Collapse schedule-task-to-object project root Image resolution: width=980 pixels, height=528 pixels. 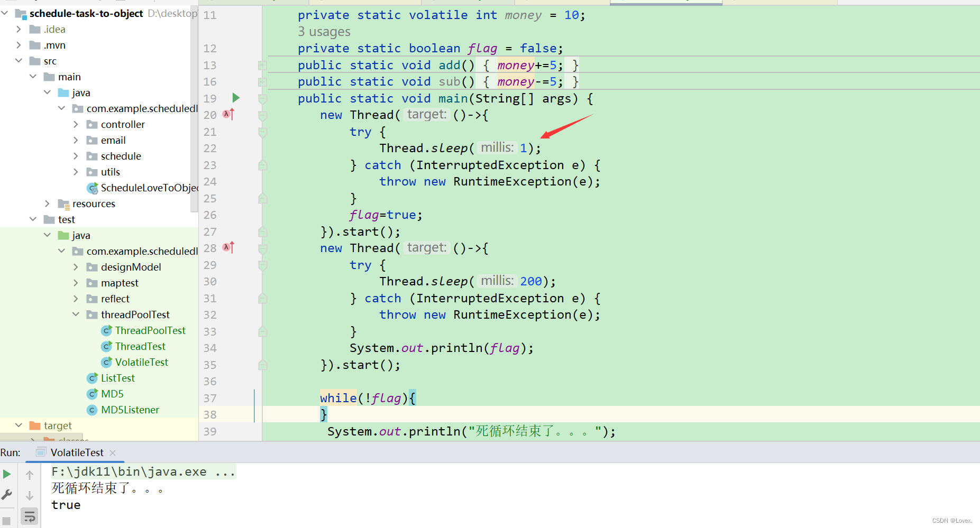(x=5, y=13)
